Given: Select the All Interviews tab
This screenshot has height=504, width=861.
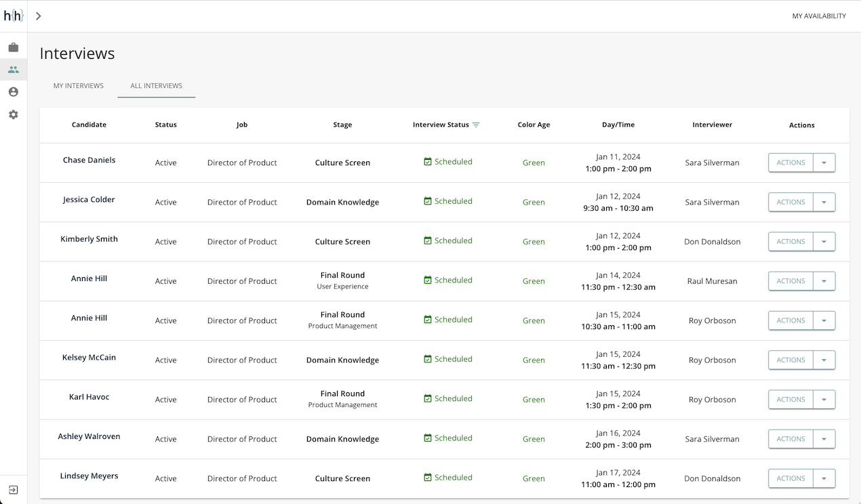Looking at the screenshot, I should pyautogui.click(x=156, y=86).
